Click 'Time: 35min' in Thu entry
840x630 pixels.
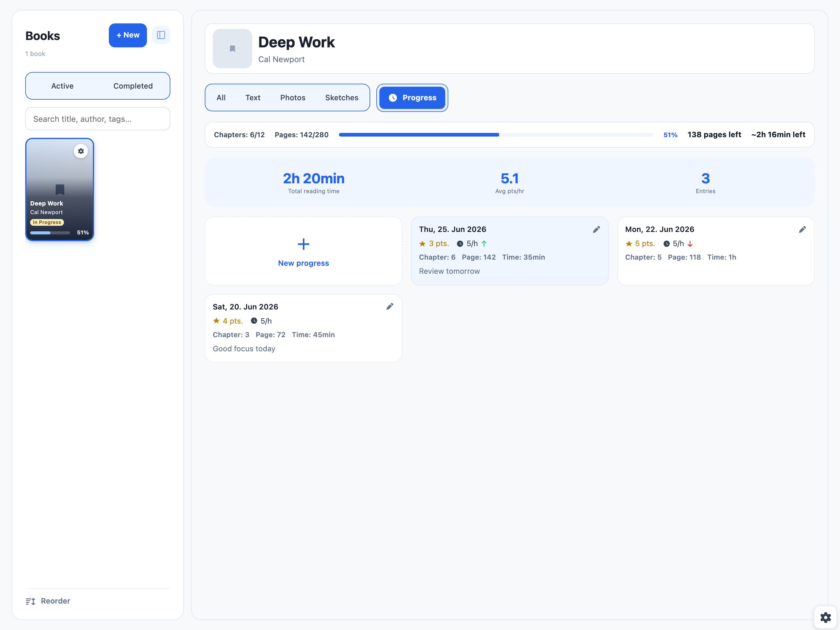523,257
